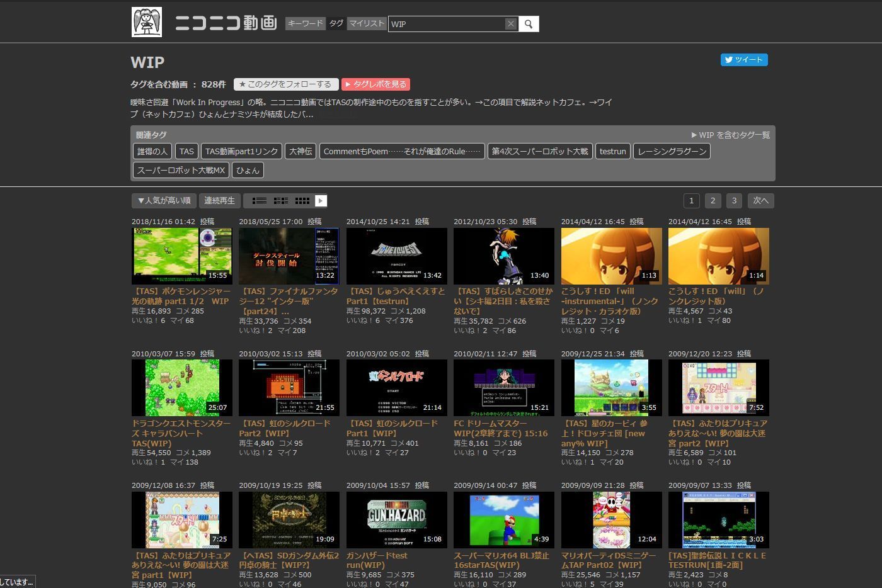882x588 pixels.
Task: Click the Niconico TV-chan logo image
Action: (x=147, y=22)
